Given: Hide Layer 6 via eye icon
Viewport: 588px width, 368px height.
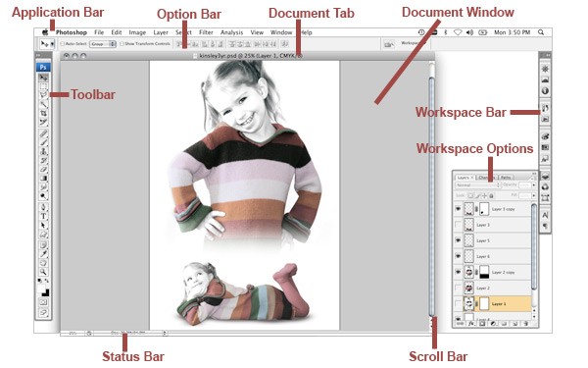Looking at the screenshot, I should coord(458,256).
